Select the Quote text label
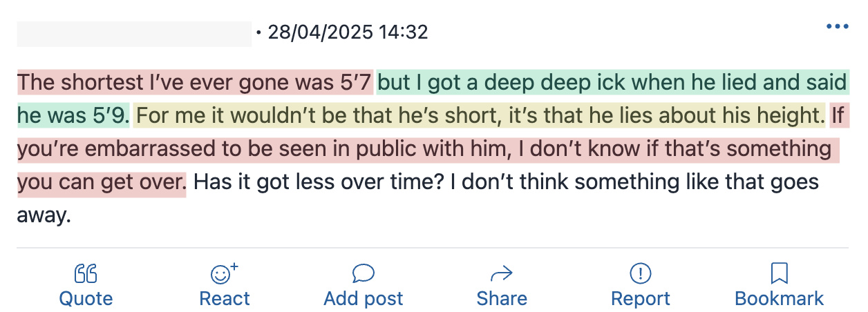Screen dimensions: 868x312 point(86,298)
